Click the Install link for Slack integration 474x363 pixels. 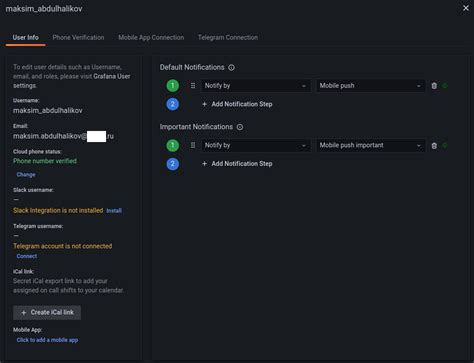point(114,211)
